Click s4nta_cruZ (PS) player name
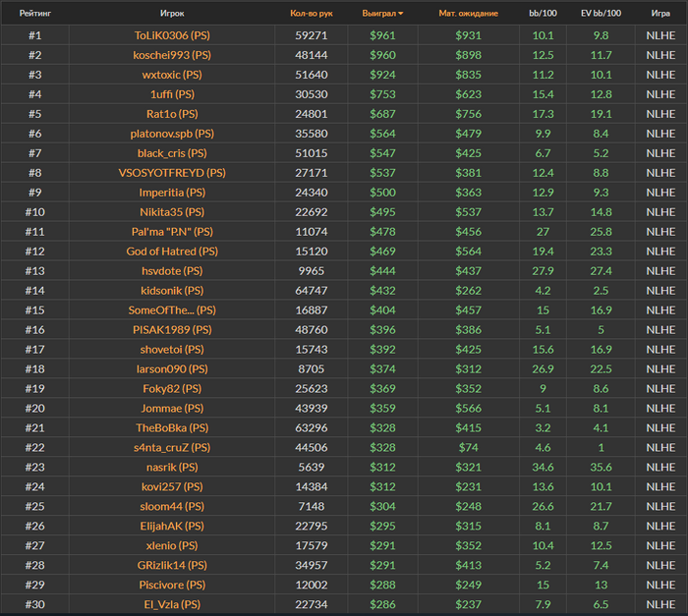The image size is (688, 616). pos(172,448)
